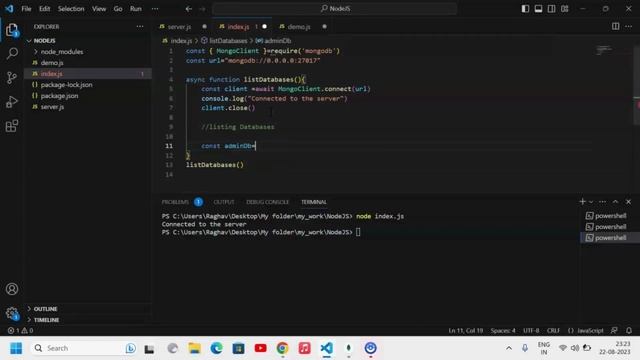The height and width of the screenshot is (360, 640).
Task: Click the Ln 11, Col 19 status
Action: [x=466, y=331]
